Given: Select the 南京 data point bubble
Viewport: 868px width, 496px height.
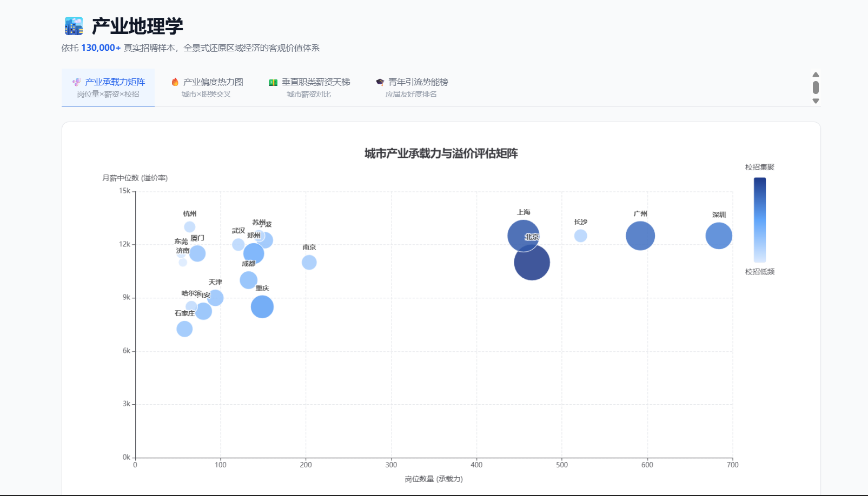Looking at the screenshot, I should pos(309,263).
